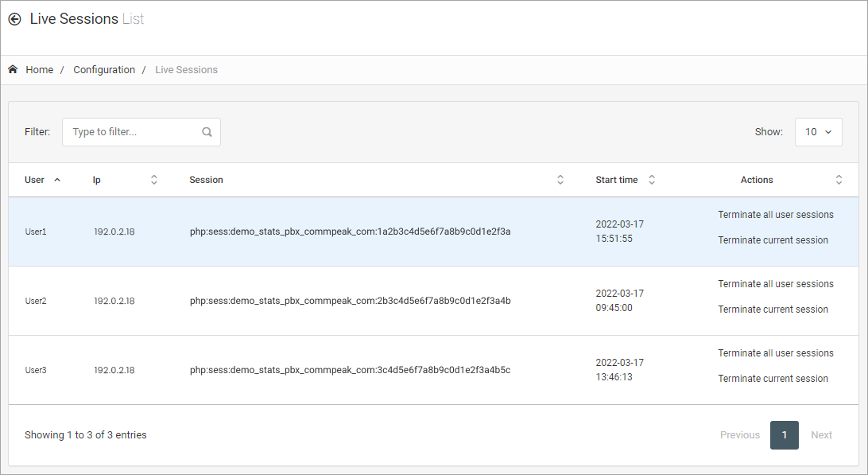Click session ID ending 2b3c4d5e6f7a8b9c0d1e2f3a4b
Image resolution: width=868 pixels, height=475 pixels.
(350, 301)
